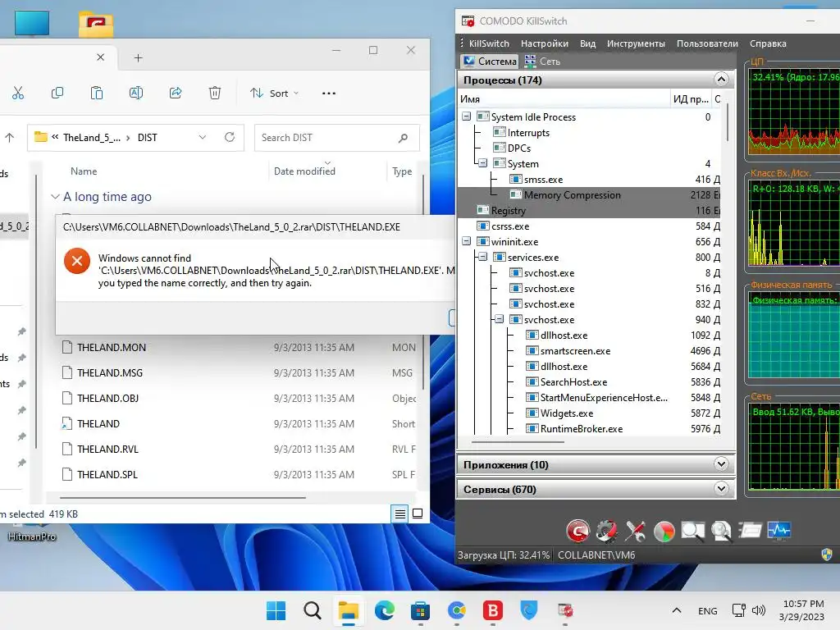Refresh the DIST folder view
This screenshot has height=630, width=840.
point(230,137)
